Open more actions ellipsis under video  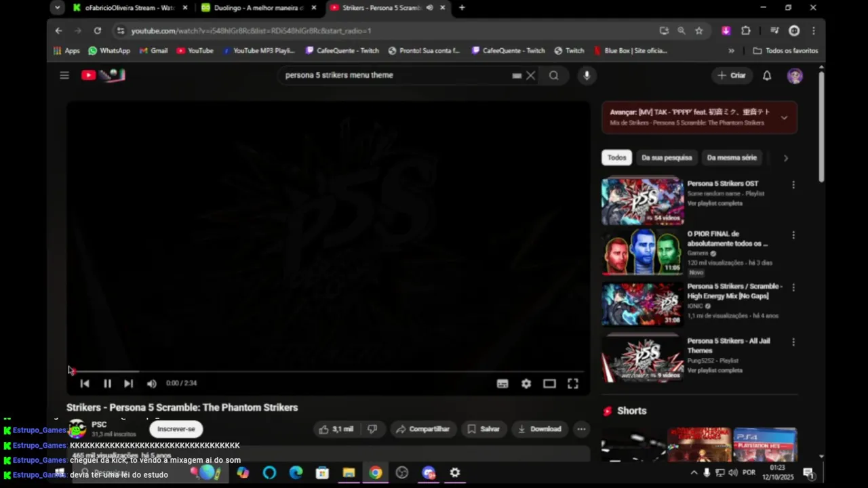coord(581,429)
